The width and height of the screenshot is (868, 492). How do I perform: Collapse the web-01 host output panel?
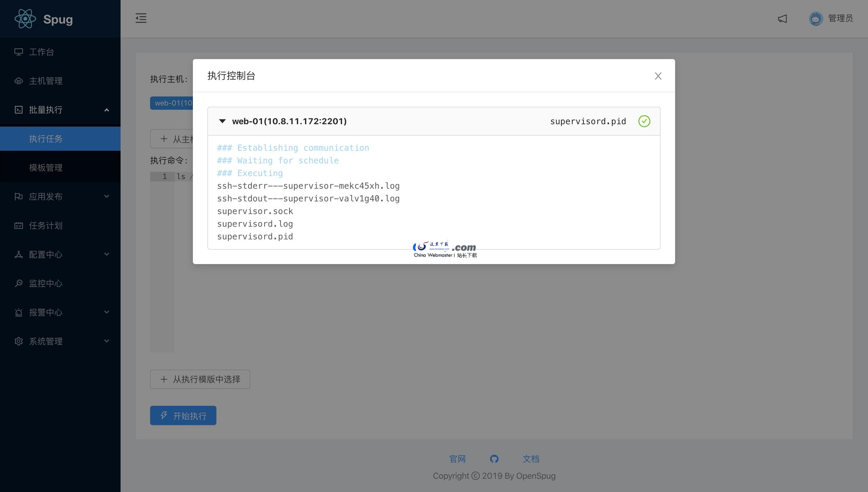coord(222,121)
